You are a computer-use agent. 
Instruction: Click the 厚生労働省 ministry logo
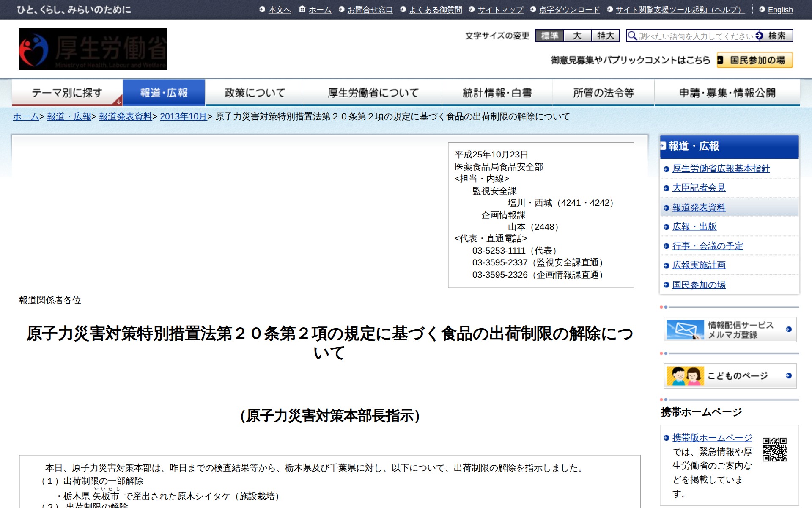click(x=93, y=49)
